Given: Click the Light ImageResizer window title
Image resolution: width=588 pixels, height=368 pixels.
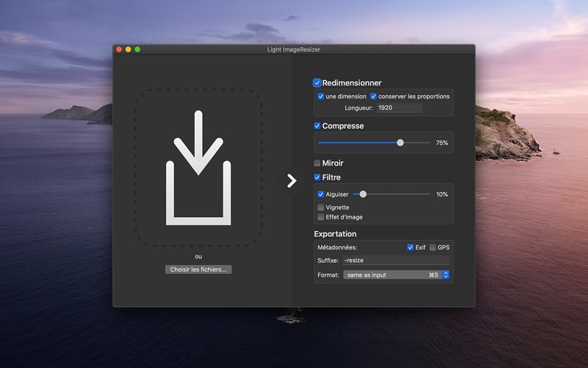Looking at the screenshot, I should click(293, 49).
